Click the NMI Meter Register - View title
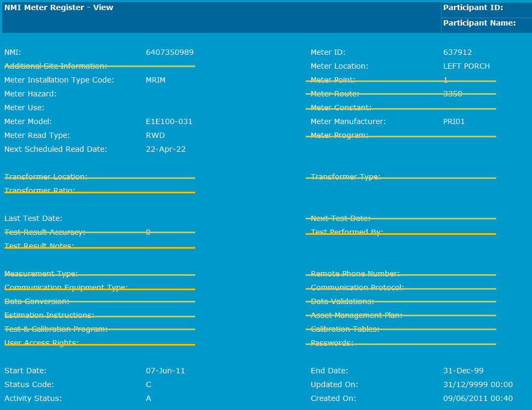The width and height of the screenshot is (532, 410). pos(59,7)
